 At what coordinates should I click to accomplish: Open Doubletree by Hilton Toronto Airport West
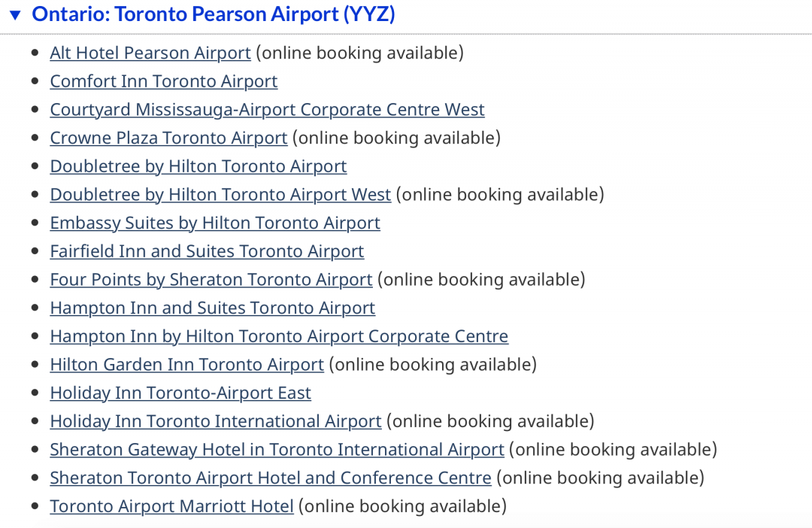click(x=220, y=195)
